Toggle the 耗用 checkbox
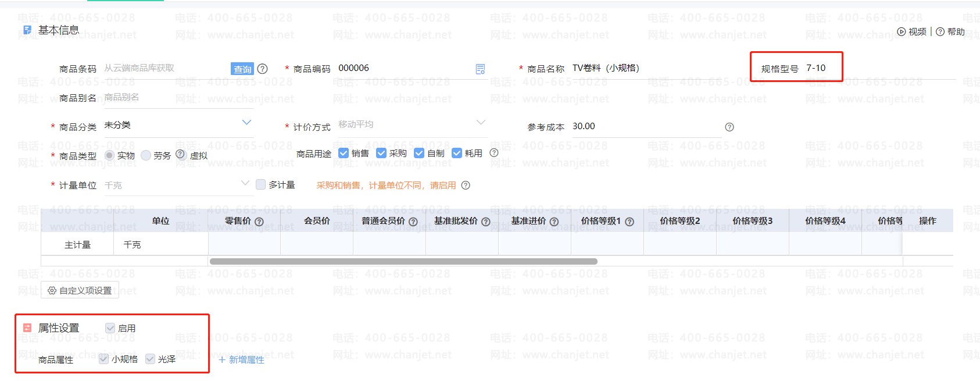Viewport: 980px width, 381px height. click(x=457, y=153)
